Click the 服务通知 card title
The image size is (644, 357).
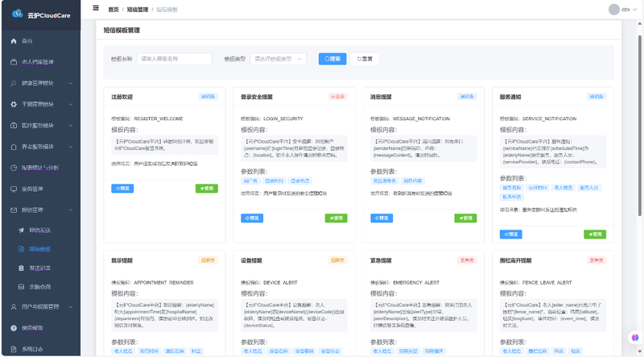[510, 97]
